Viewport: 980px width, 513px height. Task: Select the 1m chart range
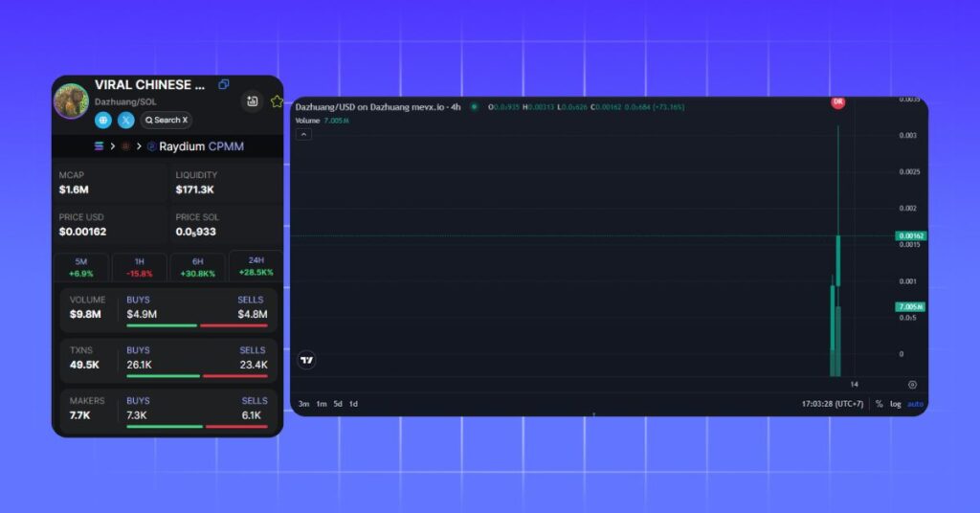coord(322,404)
